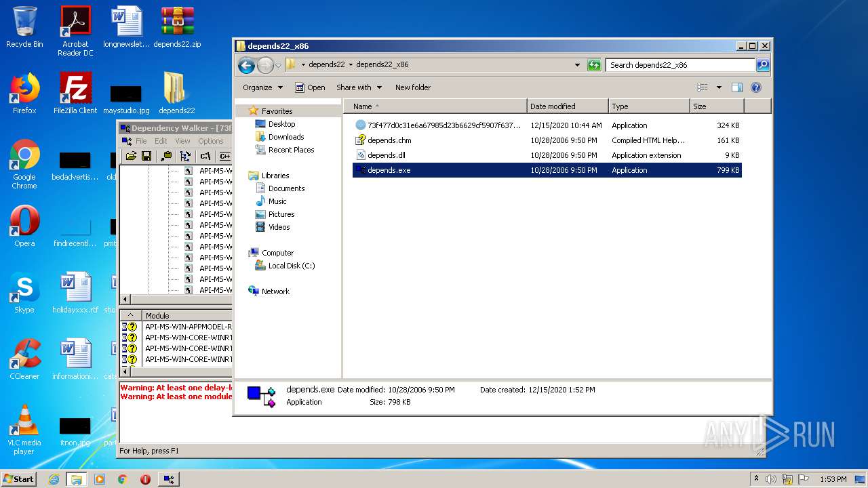The image size is (868, 488).
Task: Open the Share with dropdown
Action: click(359, 87)
